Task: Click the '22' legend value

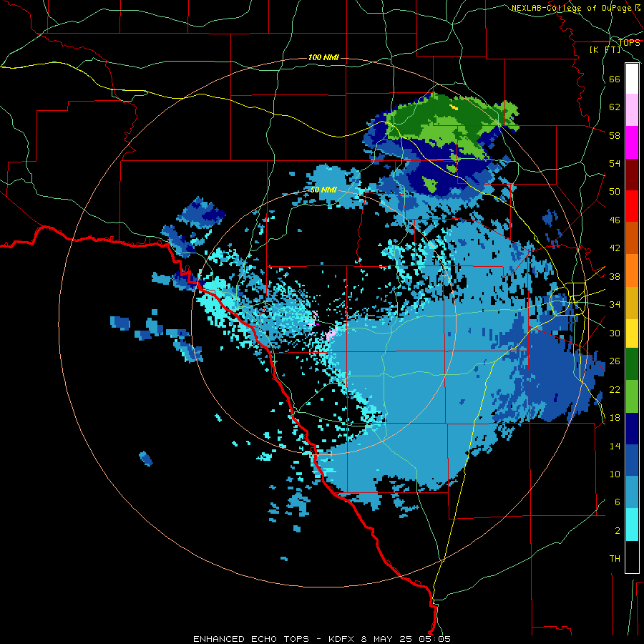Action: tap(615, 389)
